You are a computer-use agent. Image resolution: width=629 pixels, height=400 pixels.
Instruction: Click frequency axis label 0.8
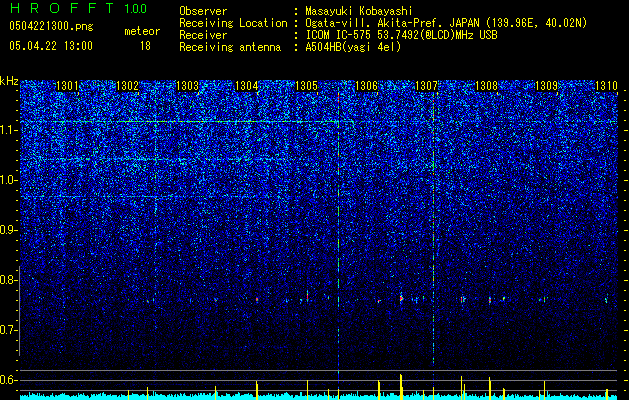click(9, 280)
